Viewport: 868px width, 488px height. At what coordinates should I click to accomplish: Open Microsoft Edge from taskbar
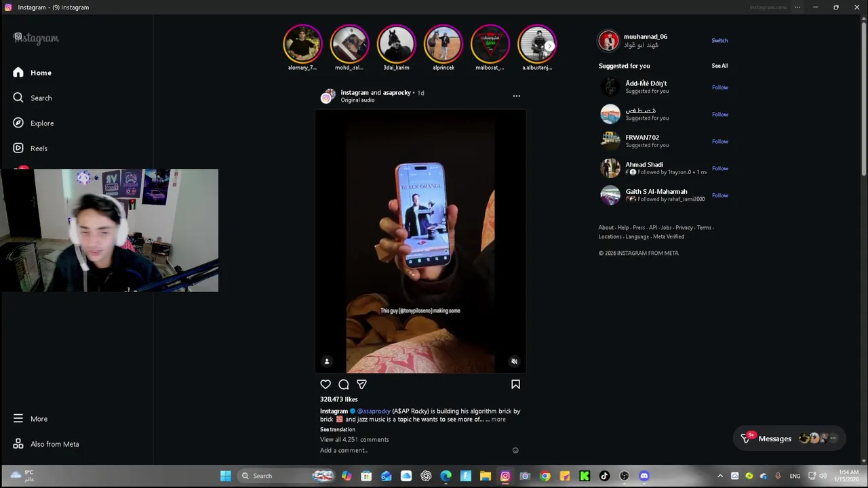pos(446,476)
